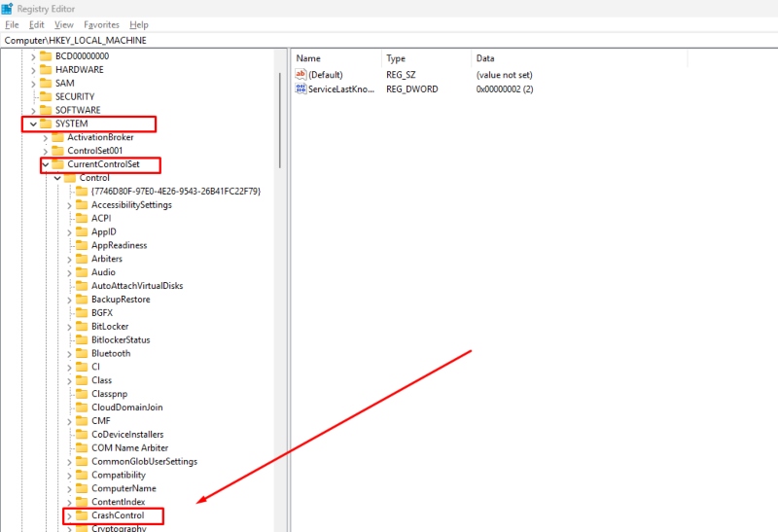Screen dimensions: 778x532
Task: Collapse the CurrentControlSet key
Action: pos(45,164)
